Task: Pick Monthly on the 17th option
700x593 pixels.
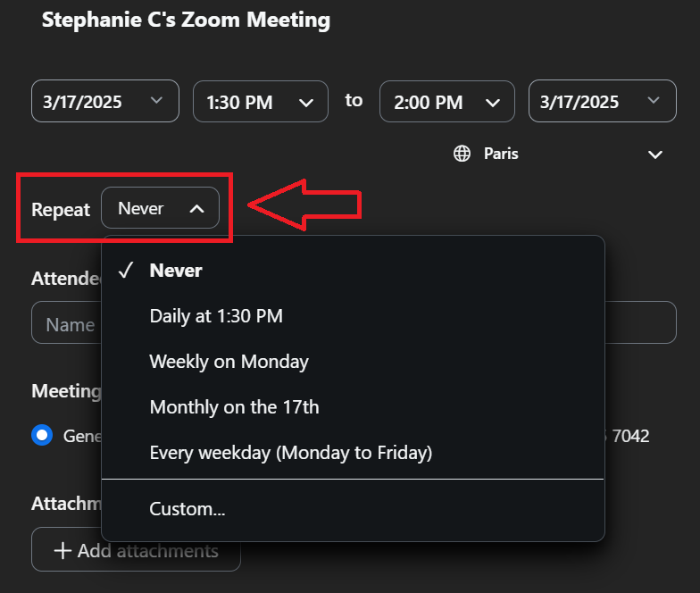Action: tap(234, 407)
